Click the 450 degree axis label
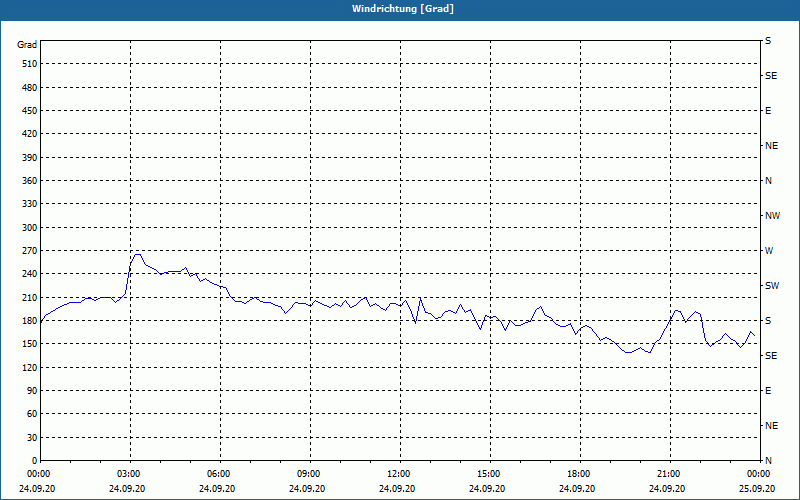The height and width of the screenshot is (500, 800). point(30,111)
